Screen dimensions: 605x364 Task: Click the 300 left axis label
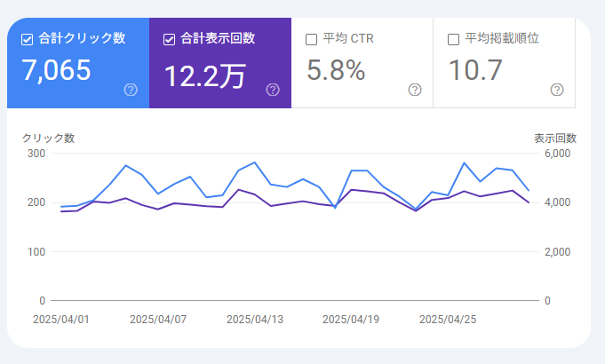click(x=36, y=154)
